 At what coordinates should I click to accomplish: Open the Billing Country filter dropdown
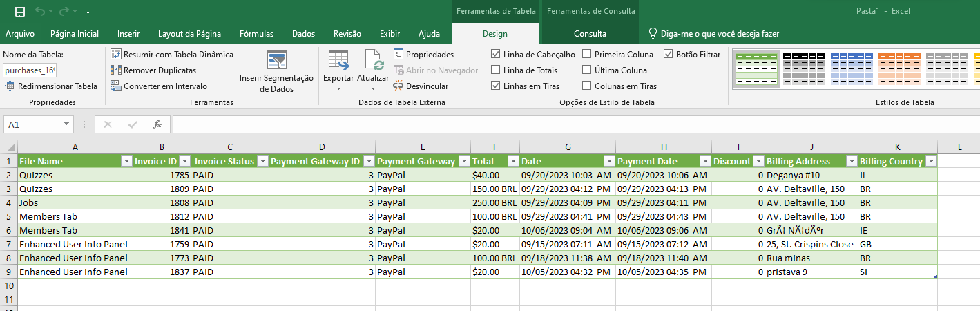[x=931, y=161]
